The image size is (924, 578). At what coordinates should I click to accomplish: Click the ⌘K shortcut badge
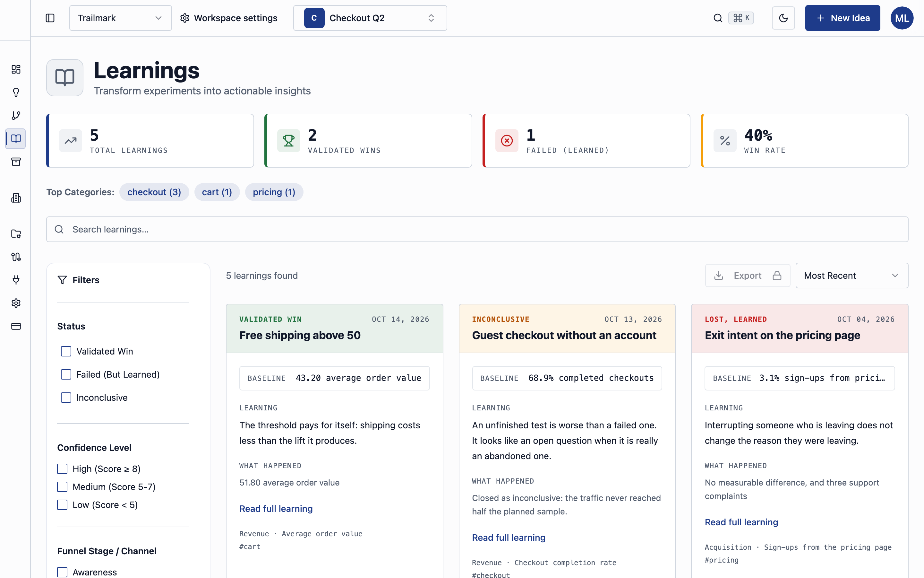pos(741,18)
